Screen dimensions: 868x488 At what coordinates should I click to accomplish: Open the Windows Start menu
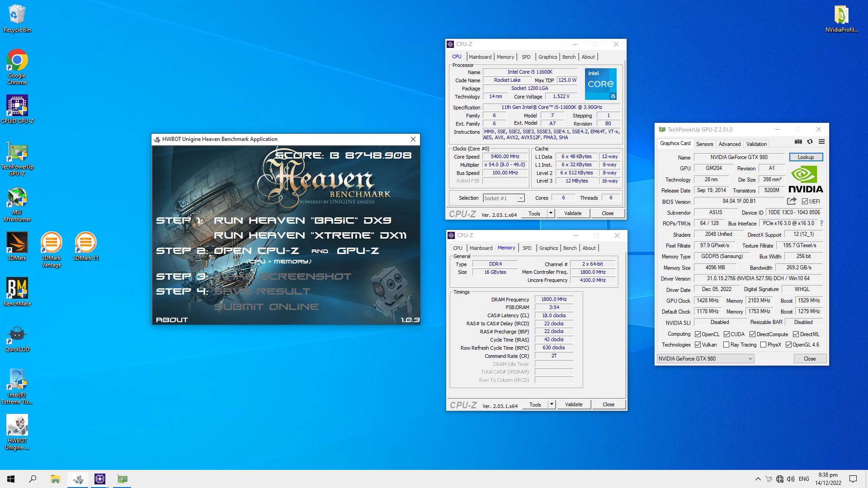click(11, 479)
